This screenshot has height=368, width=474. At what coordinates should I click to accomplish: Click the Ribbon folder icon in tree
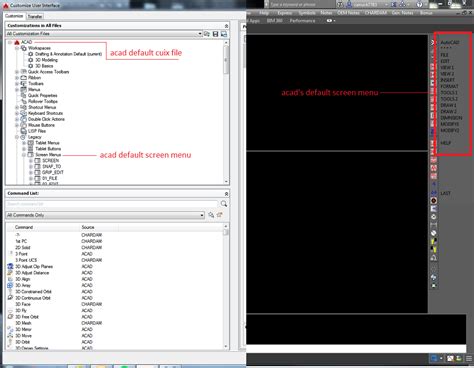click(24, 78)
